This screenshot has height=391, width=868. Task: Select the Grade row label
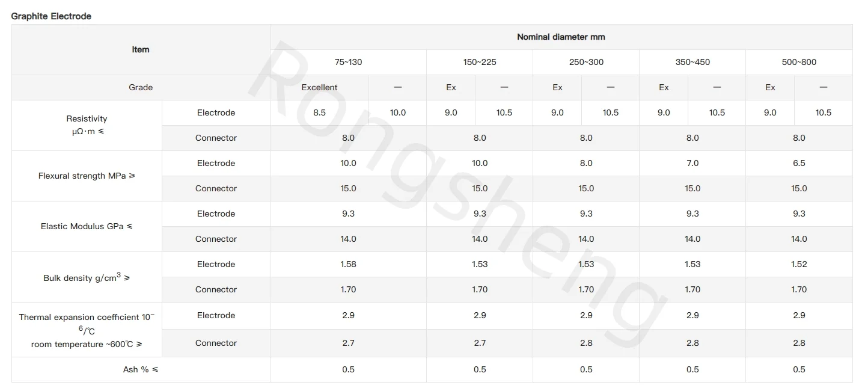141,87
